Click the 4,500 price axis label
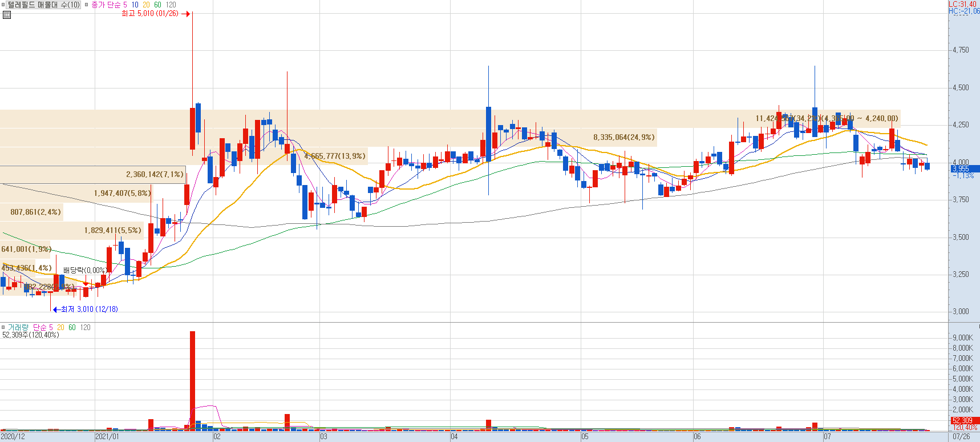Viewport: 980px width, 442px height. [x=961, y=88]
